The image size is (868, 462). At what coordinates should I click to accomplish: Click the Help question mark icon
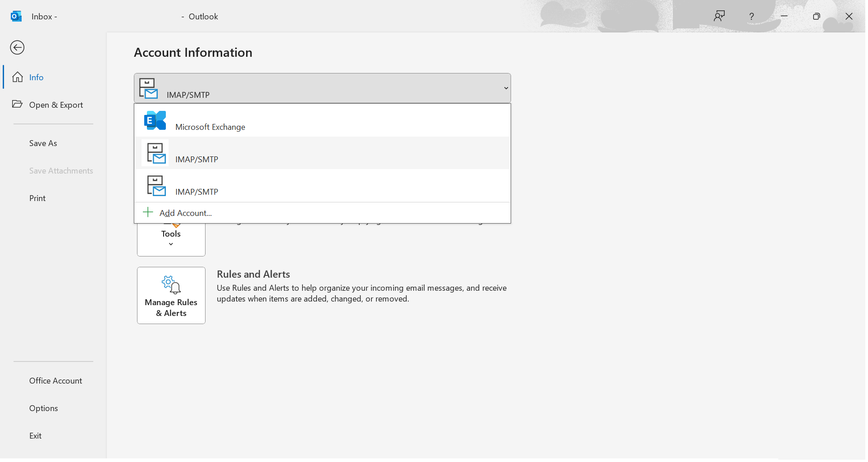point(751,17)
